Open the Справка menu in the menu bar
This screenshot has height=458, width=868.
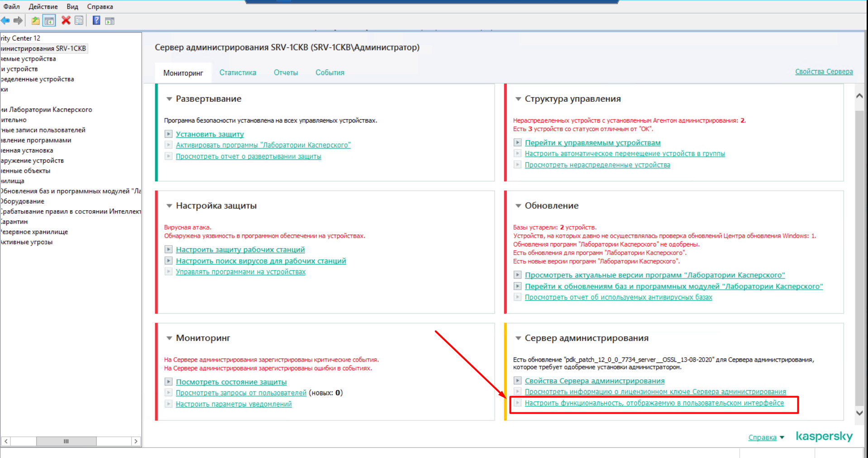click(100, 6)
